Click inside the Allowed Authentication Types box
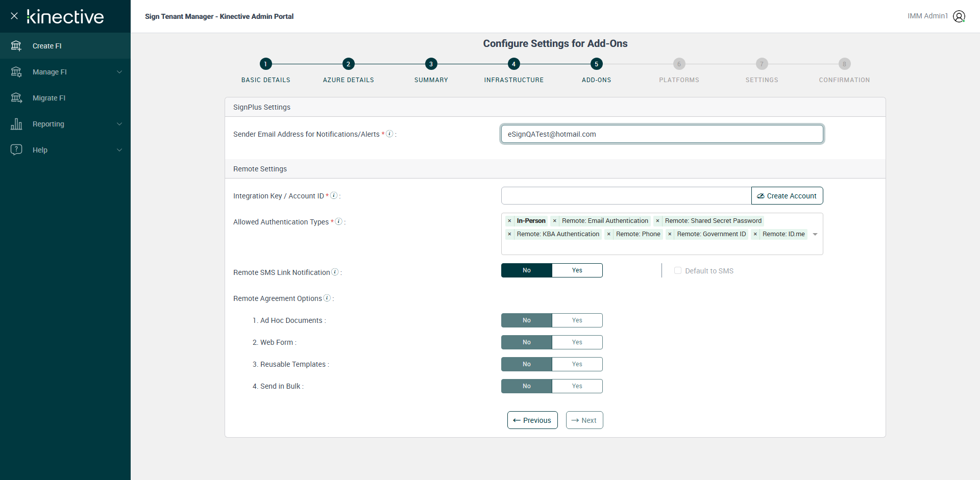This screenshot has width=980, height=480. (x=662, y=234)
